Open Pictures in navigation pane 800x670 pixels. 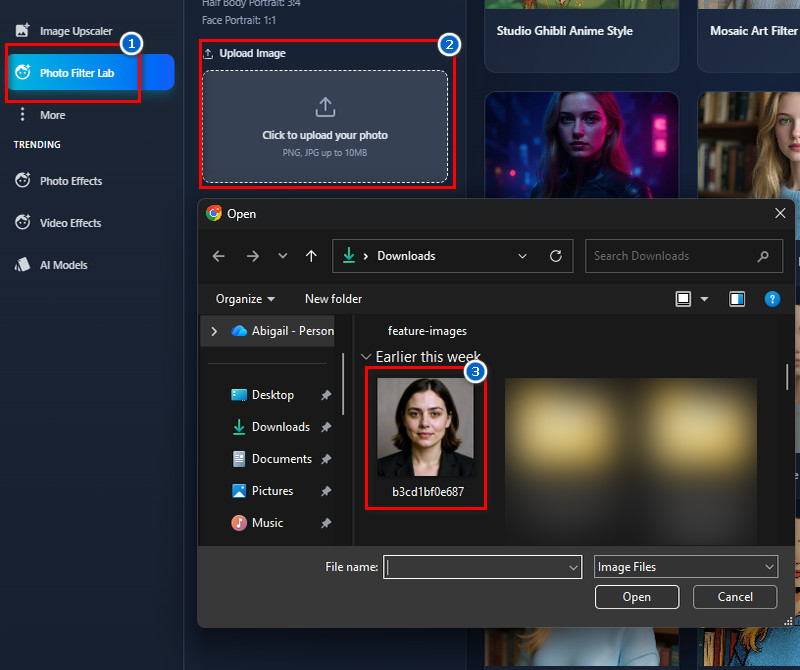point(262,490)
